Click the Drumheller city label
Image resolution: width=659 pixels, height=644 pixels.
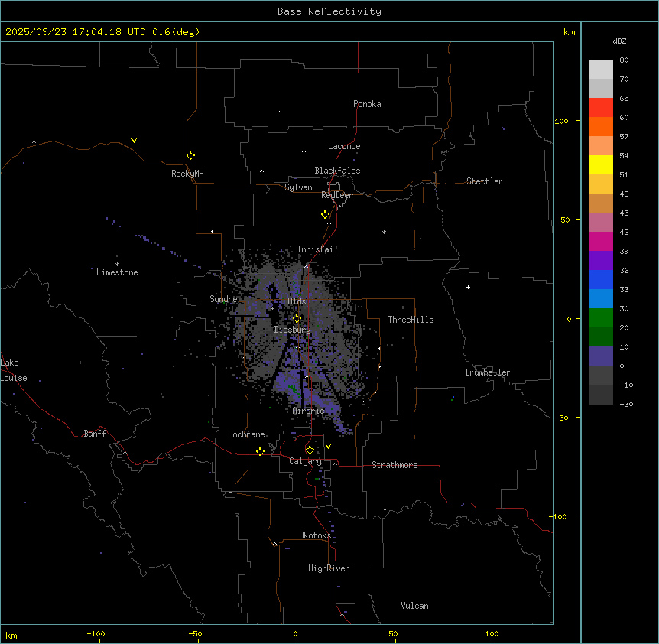(x=487, y=372)
